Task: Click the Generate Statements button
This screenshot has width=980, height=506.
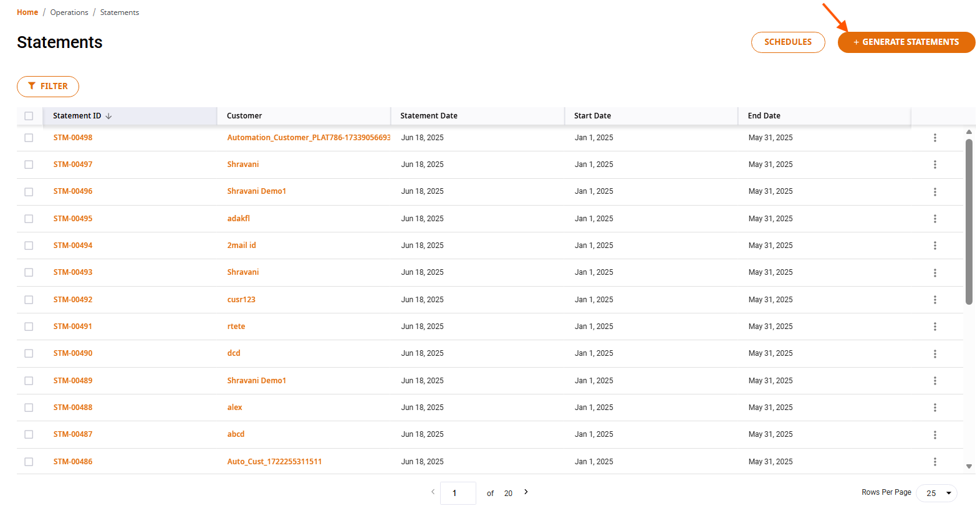Action: click(x=906, y=42)
